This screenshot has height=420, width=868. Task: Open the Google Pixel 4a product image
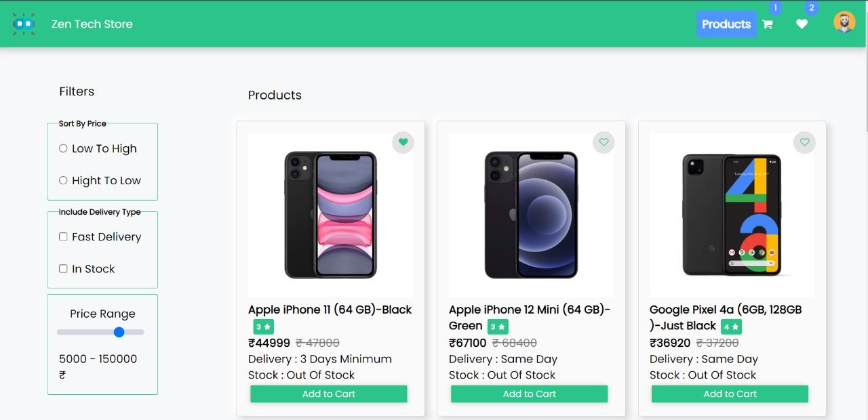click(732, 215)
